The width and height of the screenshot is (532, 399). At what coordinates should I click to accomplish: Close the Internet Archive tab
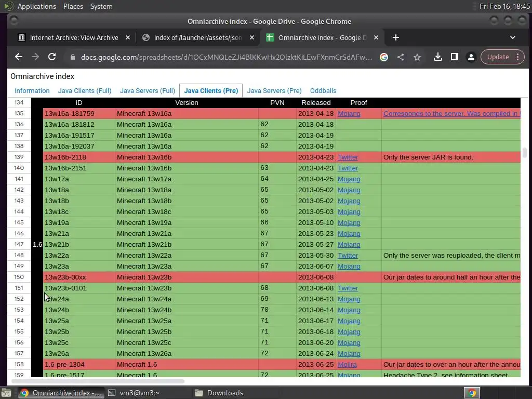[128, 37]
